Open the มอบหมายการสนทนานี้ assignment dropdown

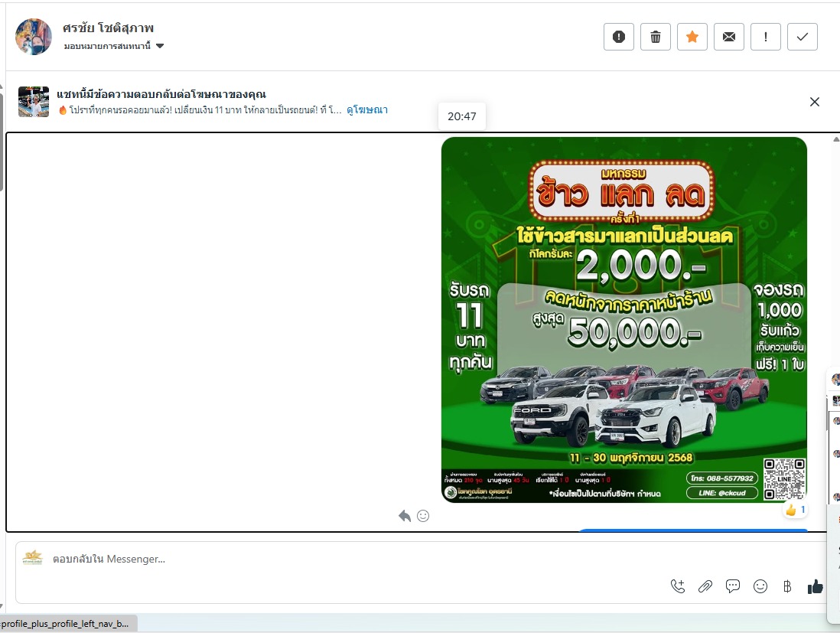[115, 46]
